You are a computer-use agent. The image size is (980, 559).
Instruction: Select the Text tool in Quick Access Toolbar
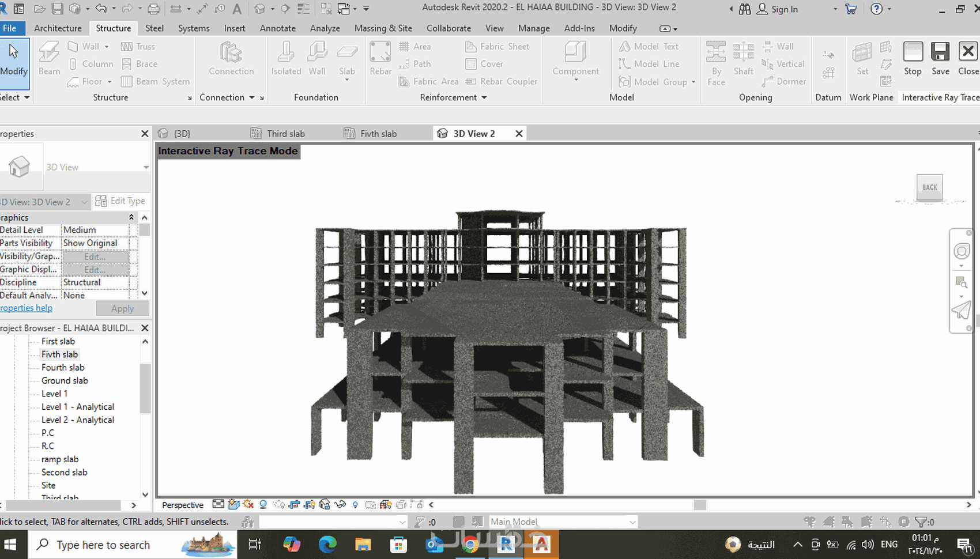[237, 9]
